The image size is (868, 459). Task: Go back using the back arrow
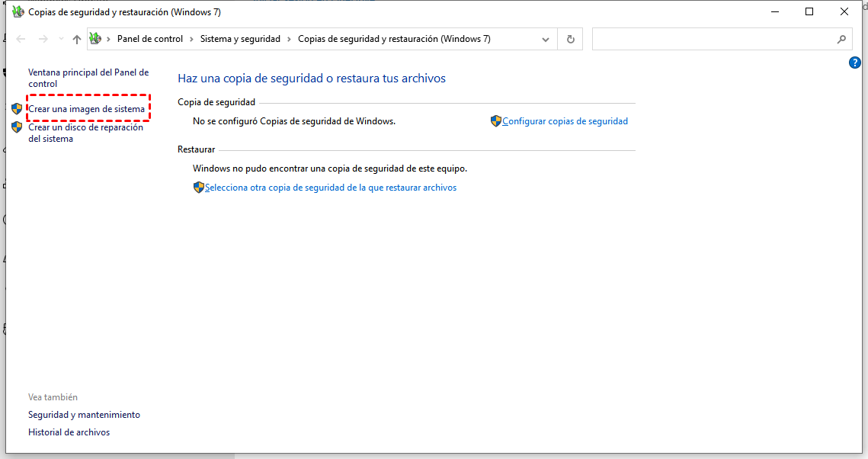click(x=21, y=39)
